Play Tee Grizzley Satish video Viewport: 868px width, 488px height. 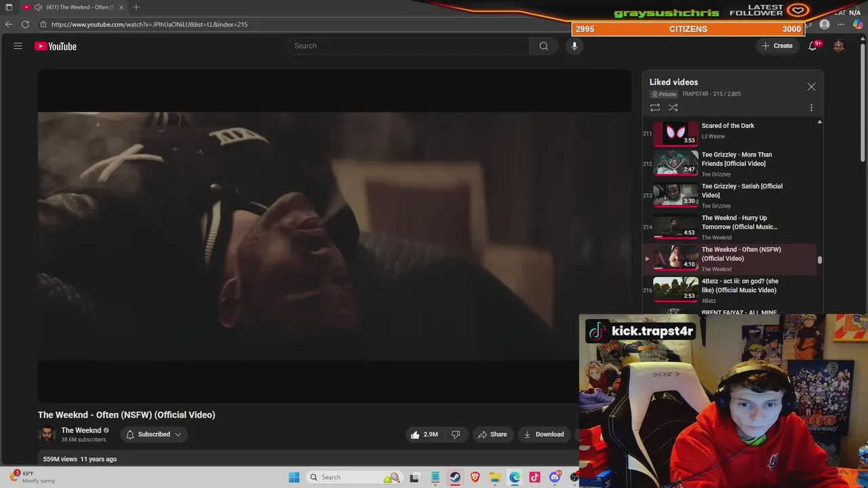[730, 195]
